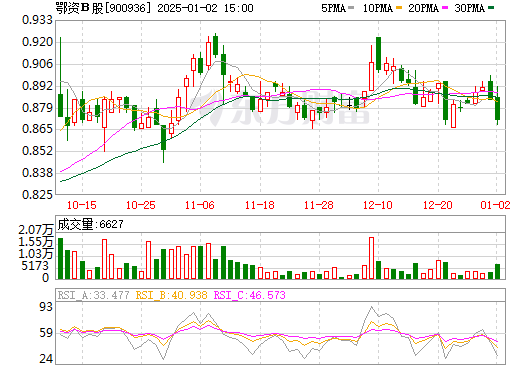Click the 0.838 price axis label

37,173
